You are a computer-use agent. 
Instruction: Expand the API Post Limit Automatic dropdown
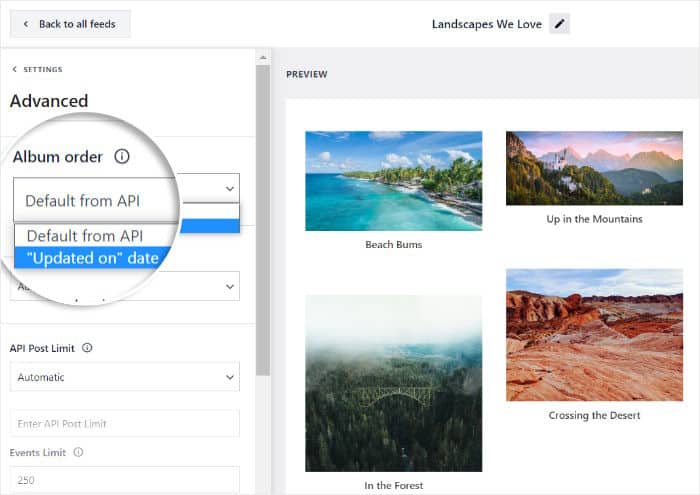125,377
